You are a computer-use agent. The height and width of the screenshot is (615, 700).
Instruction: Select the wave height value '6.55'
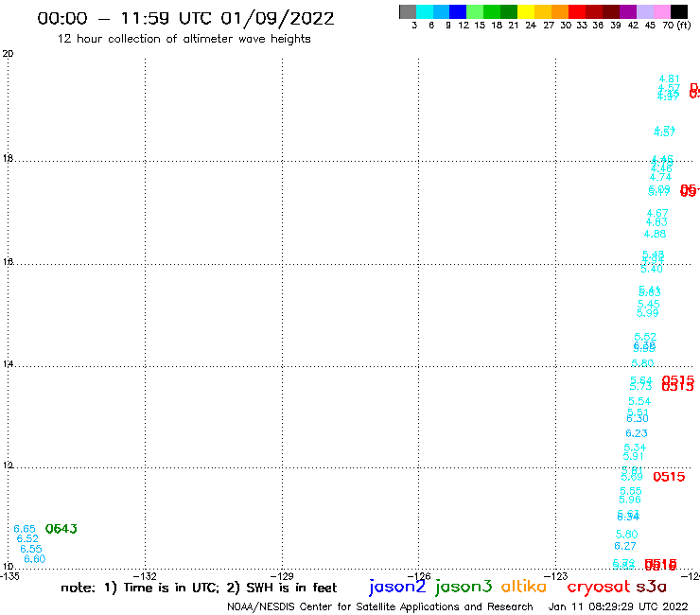coord(31,549)
